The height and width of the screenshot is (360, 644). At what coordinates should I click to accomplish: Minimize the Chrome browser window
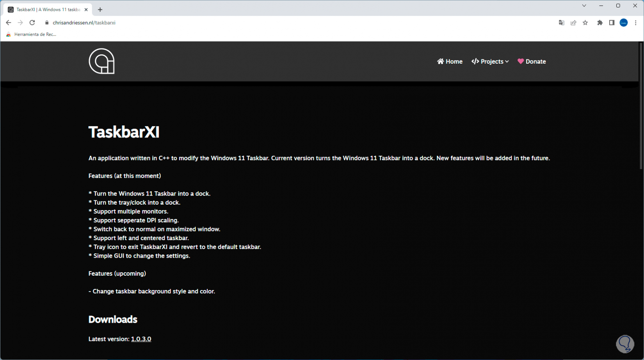pyautogui.click(x=601, y=5)
